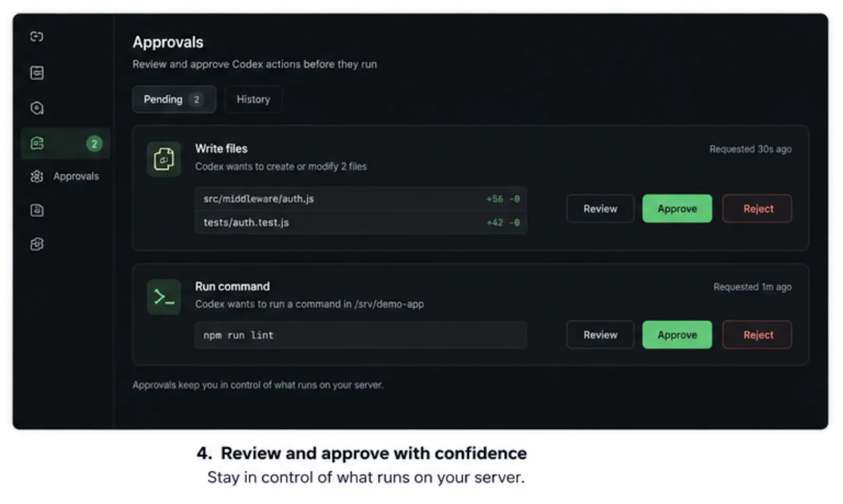Click the +56 -0 diff count

point(503,199)
